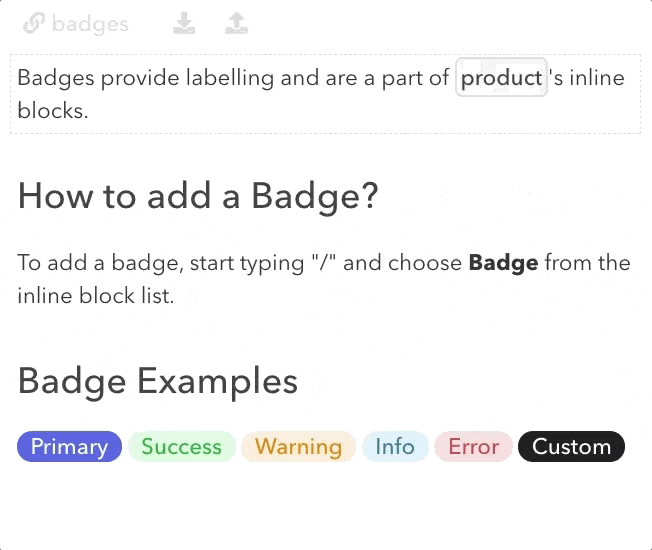Click the download icon in the header
Viewport: 652px width, 550px height.
184,23
